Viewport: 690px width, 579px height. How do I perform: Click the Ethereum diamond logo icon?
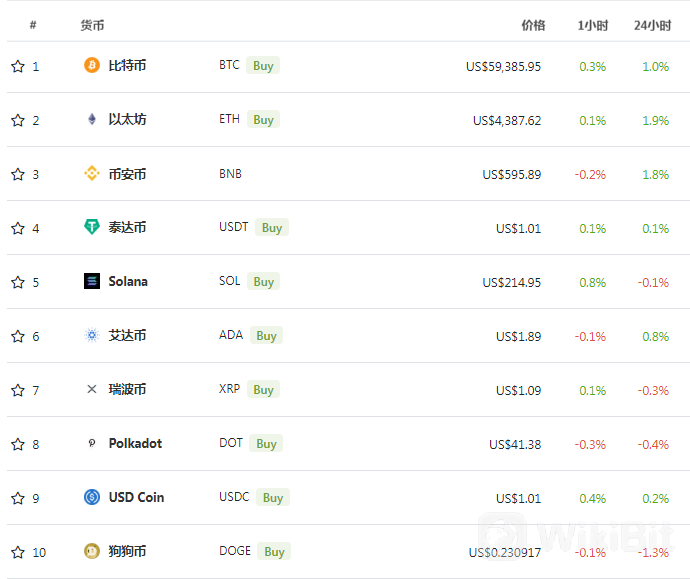tap(92, 119)
